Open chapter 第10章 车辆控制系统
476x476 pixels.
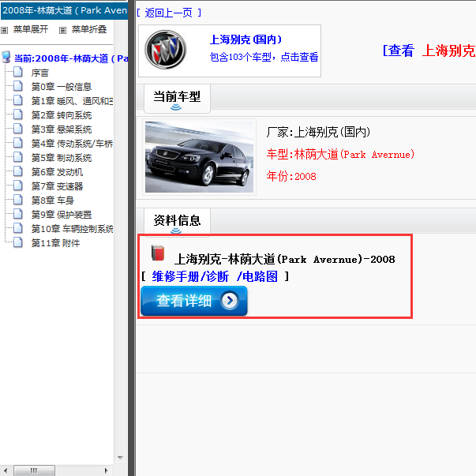tap(73, 229)
